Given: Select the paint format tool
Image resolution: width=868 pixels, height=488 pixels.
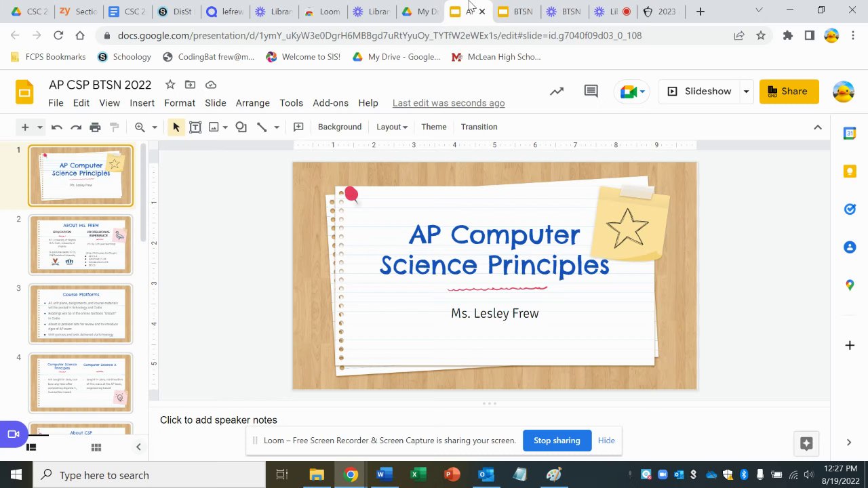Looking at the screenshot, I should 114,127.
